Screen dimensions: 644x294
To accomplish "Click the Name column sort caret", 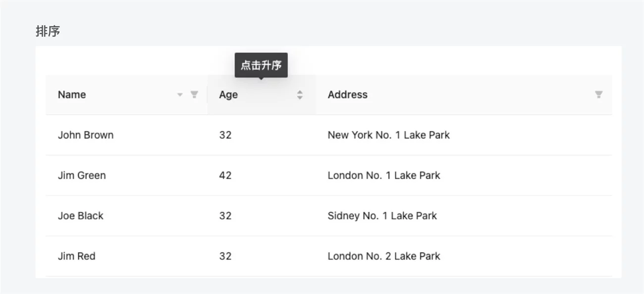I will 180,95.
